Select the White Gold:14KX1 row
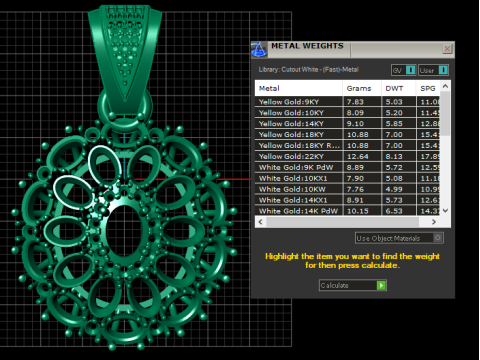The width and height of the screenshot is (480, 360). coord(347,200)
